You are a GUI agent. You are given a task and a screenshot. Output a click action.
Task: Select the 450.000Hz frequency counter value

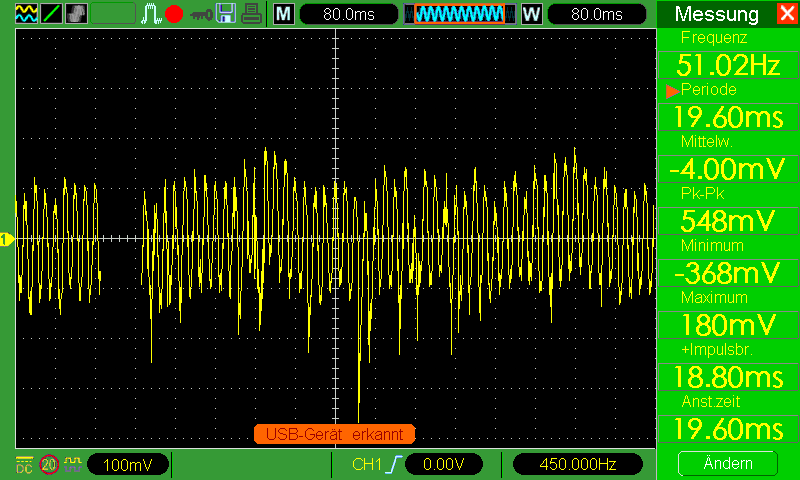[x=577, y=464]
